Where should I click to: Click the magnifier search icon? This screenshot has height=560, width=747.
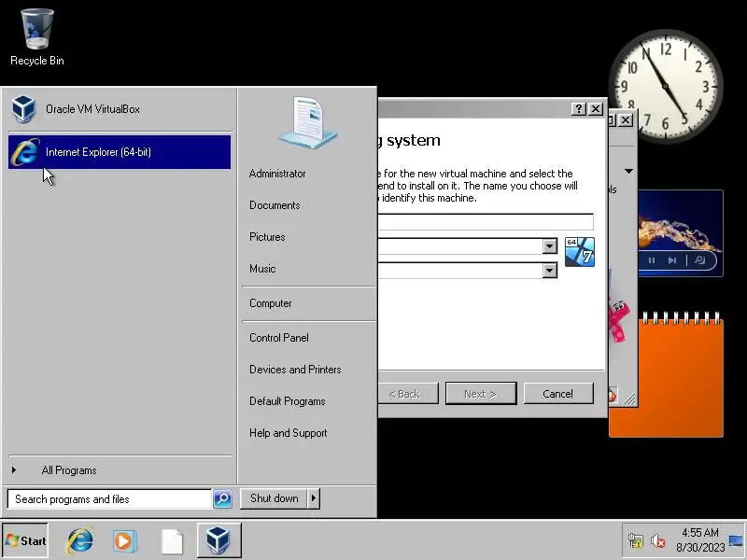click(x=222, y=499)
